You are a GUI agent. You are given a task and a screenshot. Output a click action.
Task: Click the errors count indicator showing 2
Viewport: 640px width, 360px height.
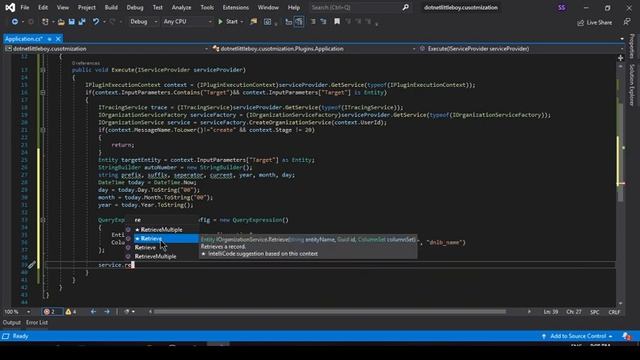tap(51, 312)
